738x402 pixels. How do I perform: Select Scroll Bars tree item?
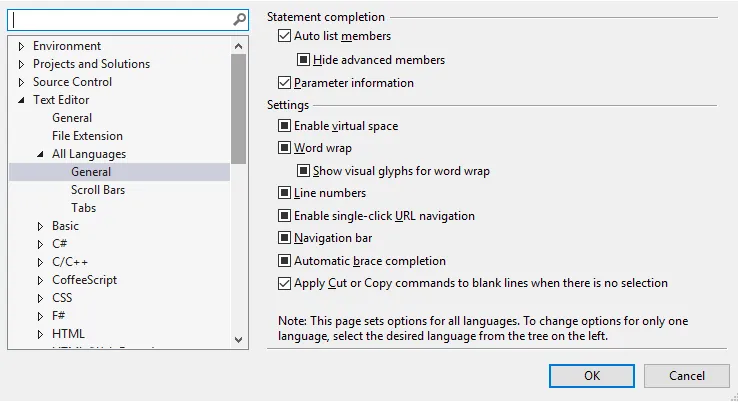point(97,190)
